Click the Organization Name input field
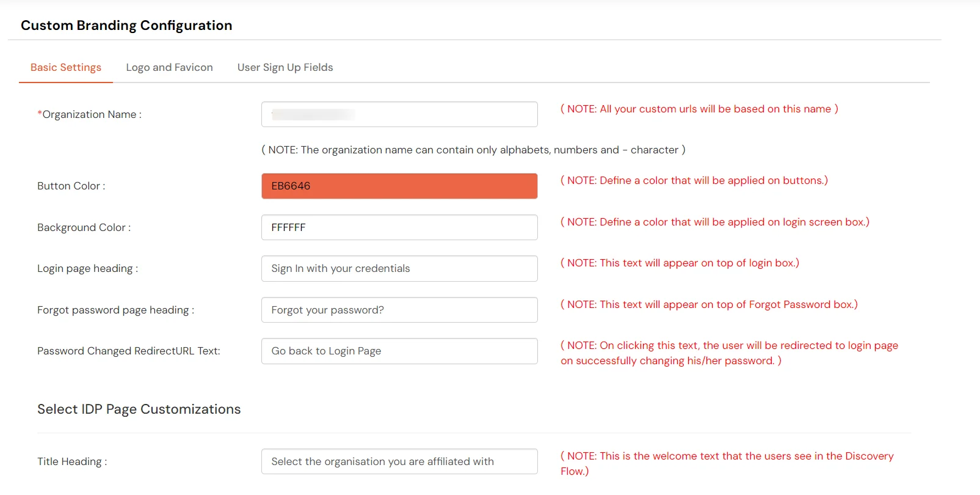This screenshot has height=495, width=980. pos(399,114)
